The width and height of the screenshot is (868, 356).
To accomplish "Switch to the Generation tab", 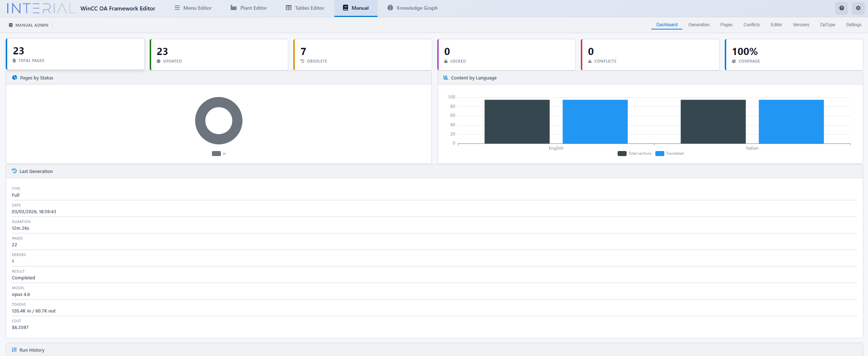I will point(699,25).
